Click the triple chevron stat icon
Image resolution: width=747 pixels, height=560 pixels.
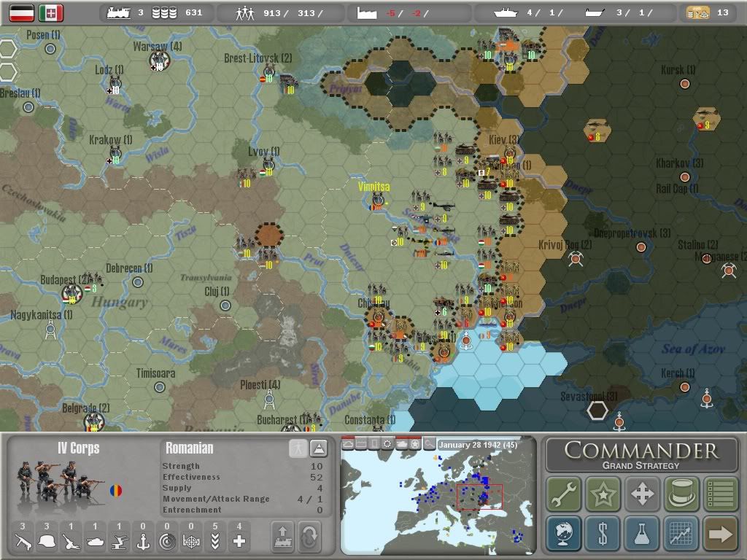point(215,542)
